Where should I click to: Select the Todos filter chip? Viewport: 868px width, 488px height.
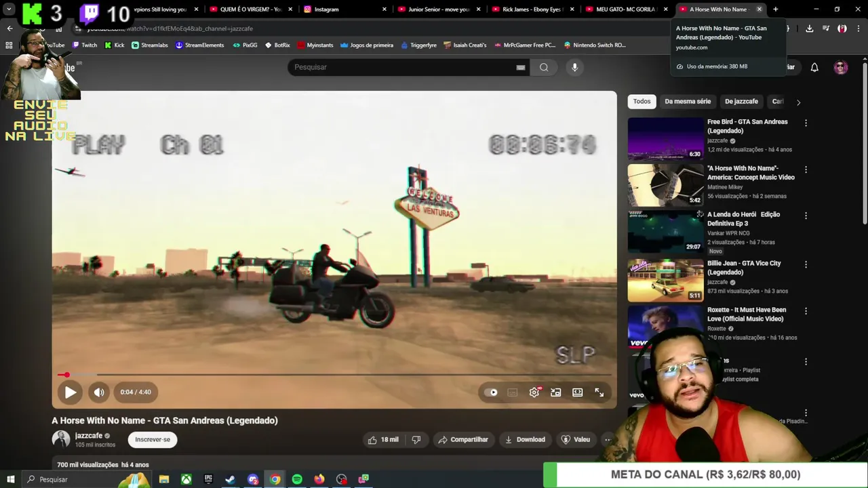(642, 102)
